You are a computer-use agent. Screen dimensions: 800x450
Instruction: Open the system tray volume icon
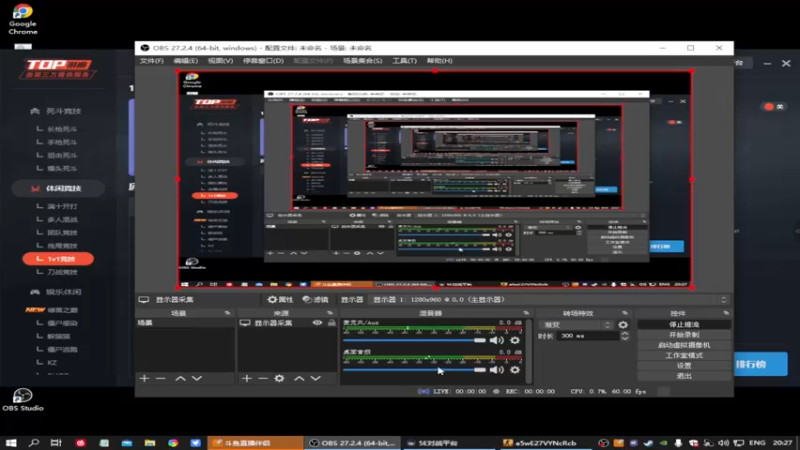pyautogui.click(x=723, y=443)
